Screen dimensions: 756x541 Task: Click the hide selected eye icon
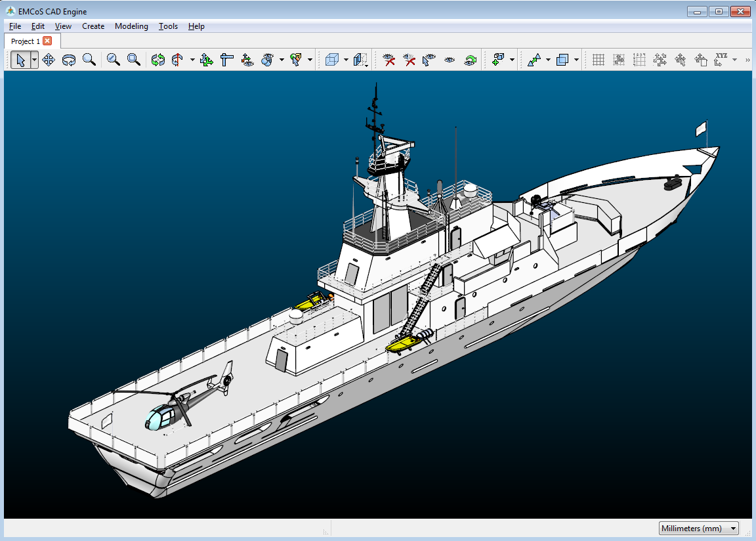(389, 60)
